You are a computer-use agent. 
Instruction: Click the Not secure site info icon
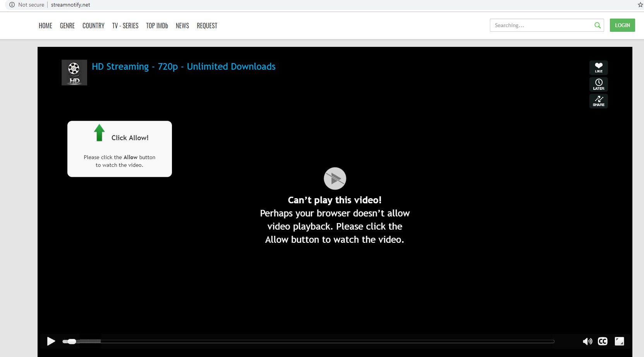[12, 5]
